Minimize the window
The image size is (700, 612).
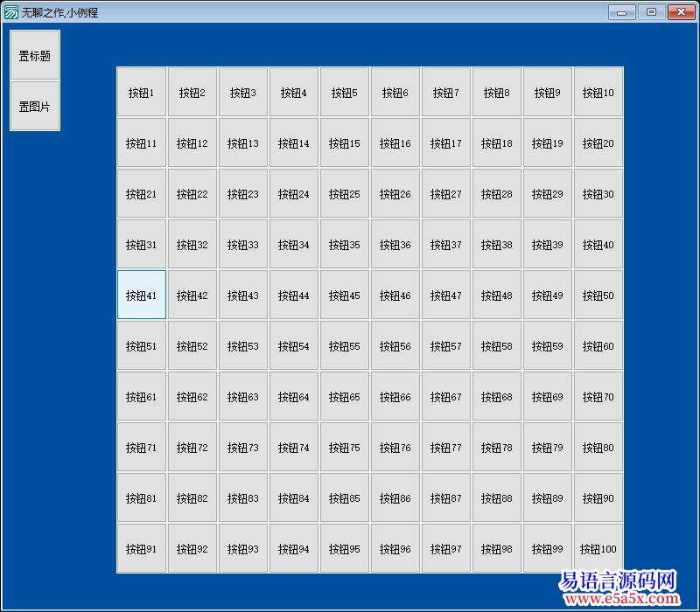(622, 12)
